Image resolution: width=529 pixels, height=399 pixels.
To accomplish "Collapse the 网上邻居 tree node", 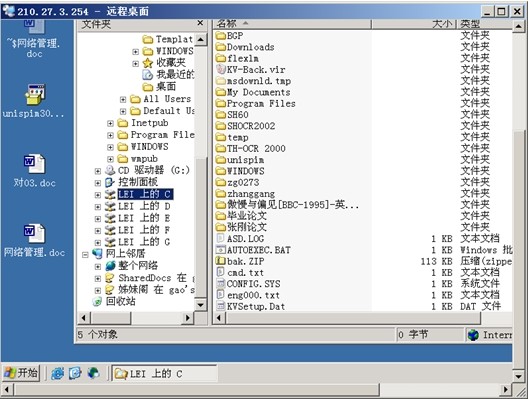I will [85, 255].
